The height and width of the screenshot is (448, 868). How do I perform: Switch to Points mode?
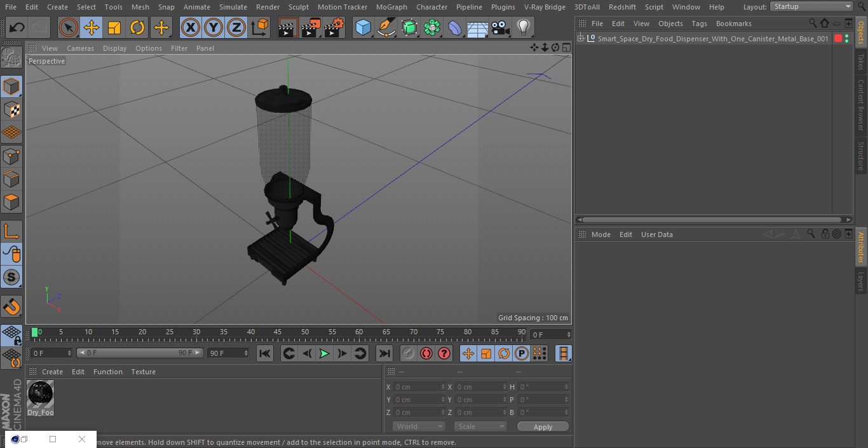[11, 156]
